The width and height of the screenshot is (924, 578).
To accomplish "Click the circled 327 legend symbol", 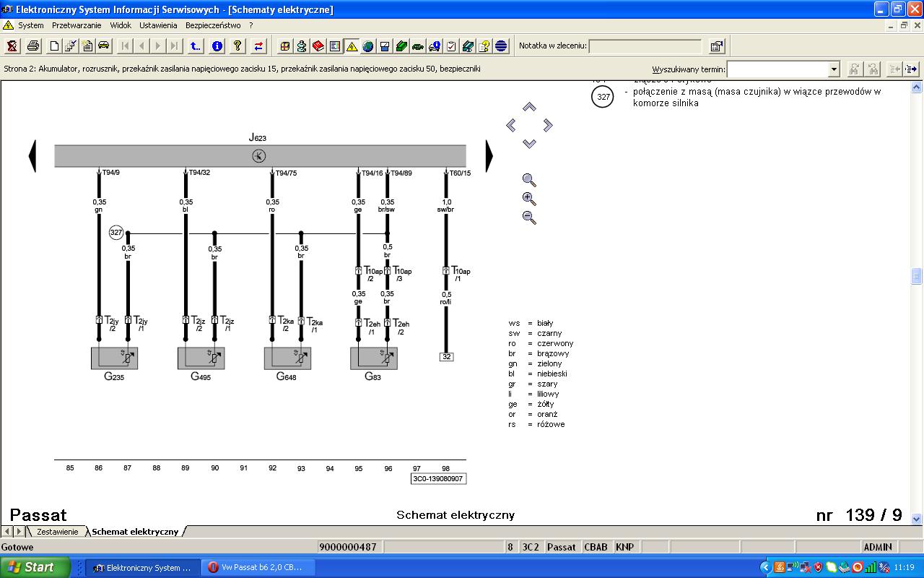I will (x=603, y=97).
